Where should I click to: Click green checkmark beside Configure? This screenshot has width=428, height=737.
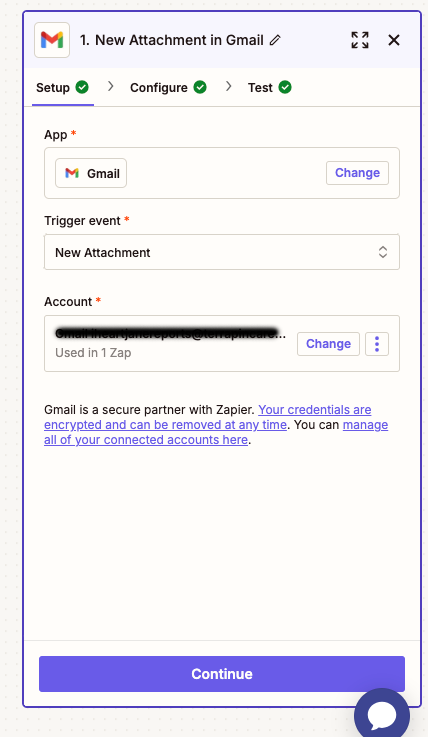click(200, 87)
